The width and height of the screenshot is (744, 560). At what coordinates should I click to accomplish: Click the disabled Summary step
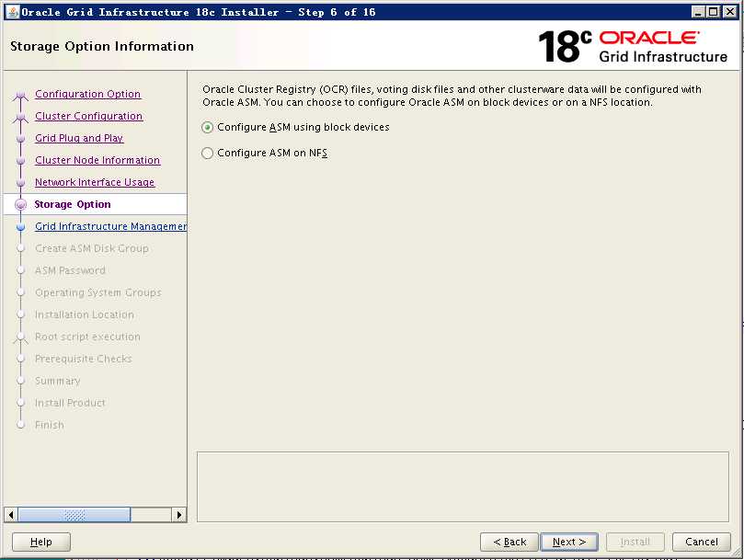click(57, 381)
